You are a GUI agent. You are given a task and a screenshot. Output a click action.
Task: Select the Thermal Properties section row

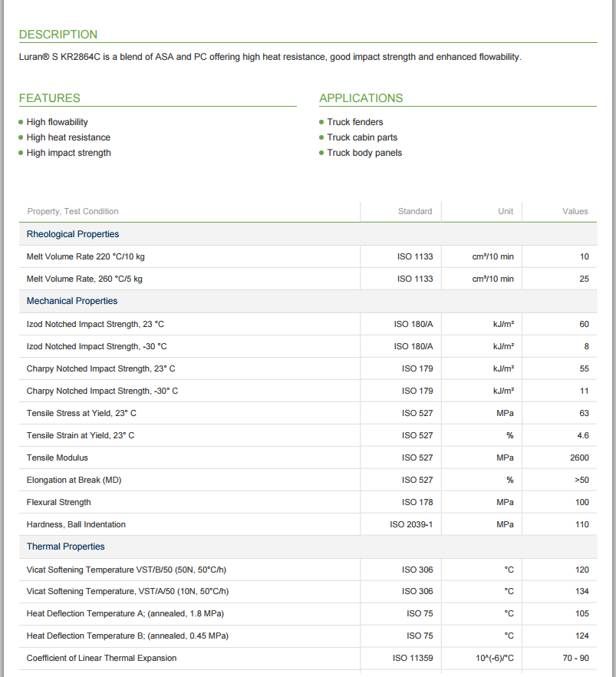click(x=66, y=547)
